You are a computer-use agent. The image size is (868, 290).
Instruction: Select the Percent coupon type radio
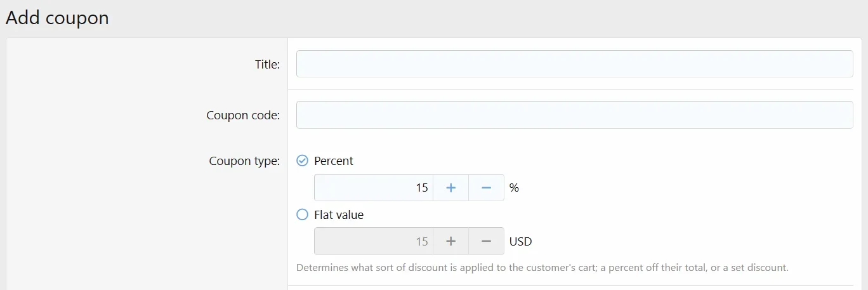coord(303,161)
